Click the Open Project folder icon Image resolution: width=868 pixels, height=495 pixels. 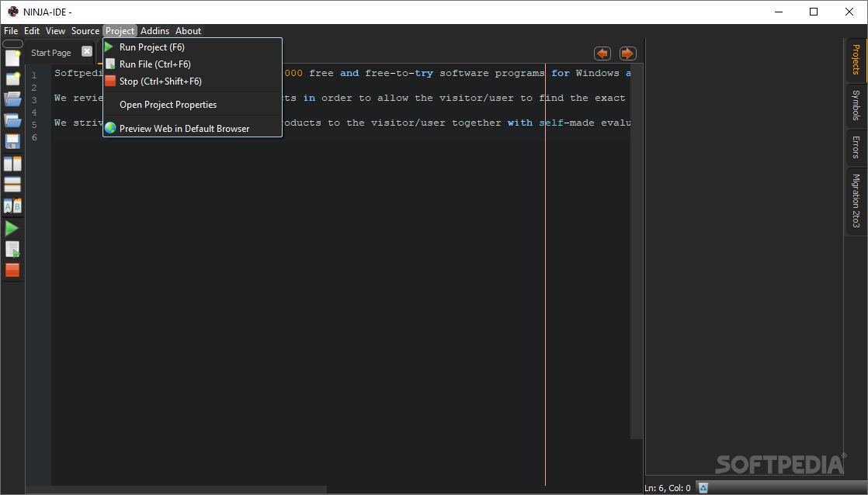12,120
